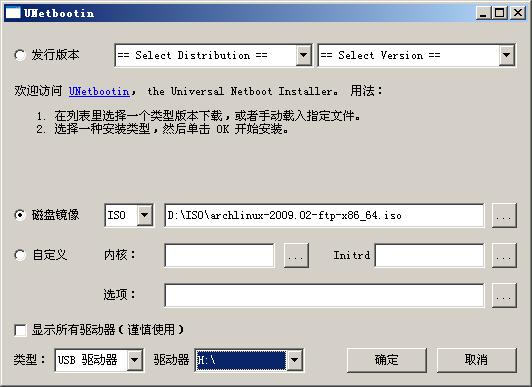Click the UNetbootin title bar icon
Viewport: 532px width, 387px height.
click(13, 13)
